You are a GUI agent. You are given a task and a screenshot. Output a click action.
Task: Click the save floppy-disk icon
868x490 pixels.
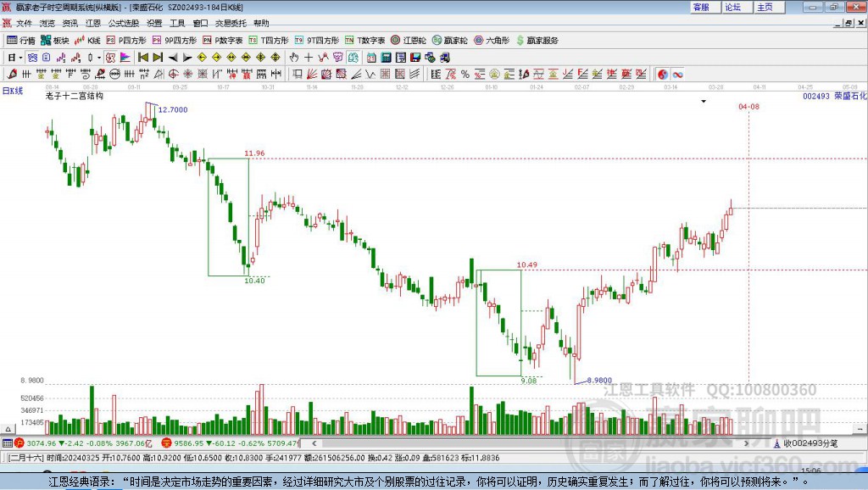415,58
